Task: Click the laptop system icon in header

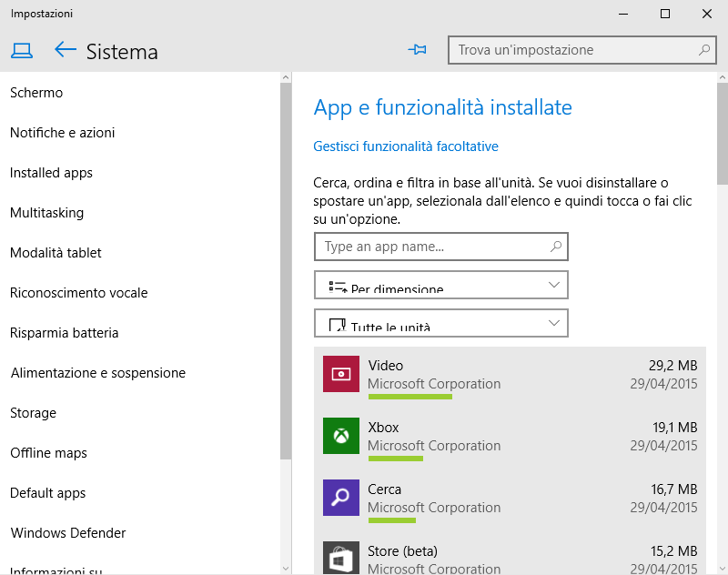Action: (x=22, y=51)
